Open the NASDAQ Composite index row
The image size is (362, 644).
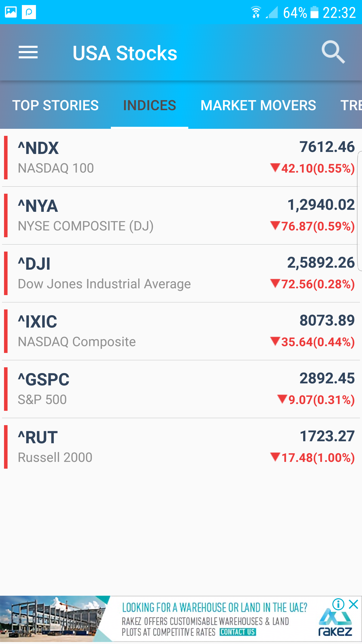pos(181,331)
